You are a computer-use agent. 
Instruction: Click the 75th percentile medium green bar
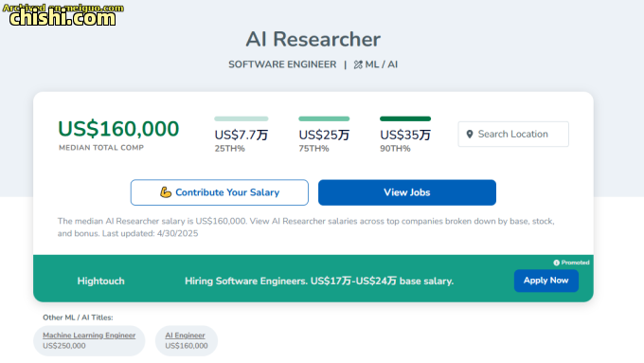pyautogui.click(x=324, y=118)
